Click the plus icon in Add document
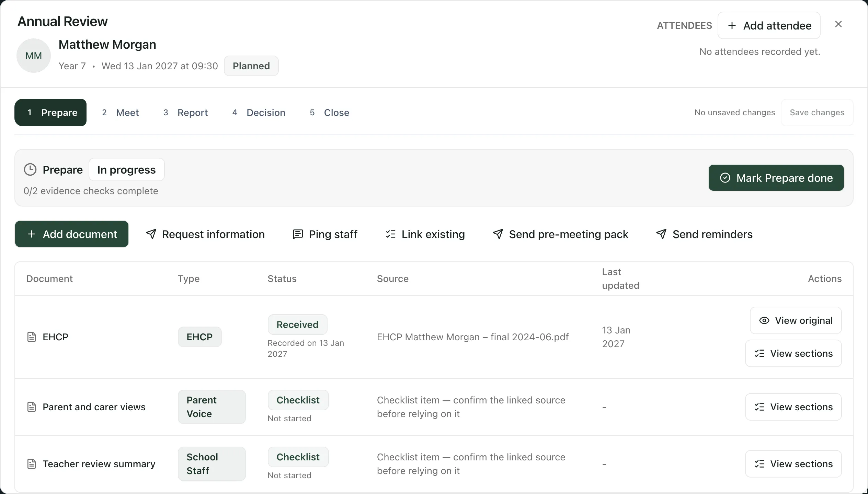Image resolution: width=868 pixels, height=494 pixels. 32,234
